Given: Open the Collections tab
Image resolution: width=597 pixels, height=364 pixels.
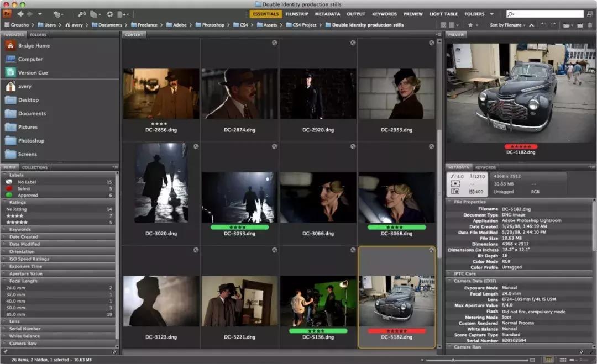Looking at the screenshot, I should 34,167.
